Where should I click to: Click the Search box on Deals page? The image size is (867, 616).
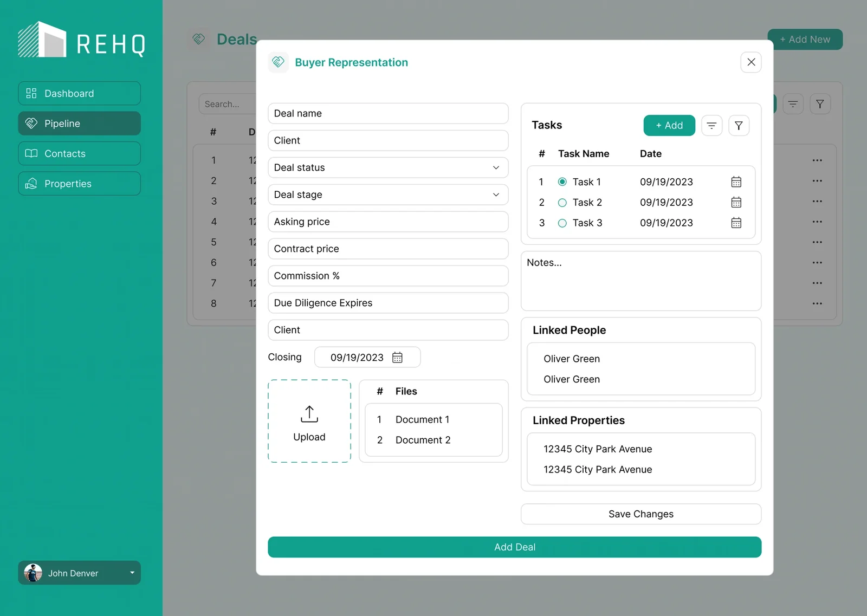pyautogui.click(x=228, y=103)
